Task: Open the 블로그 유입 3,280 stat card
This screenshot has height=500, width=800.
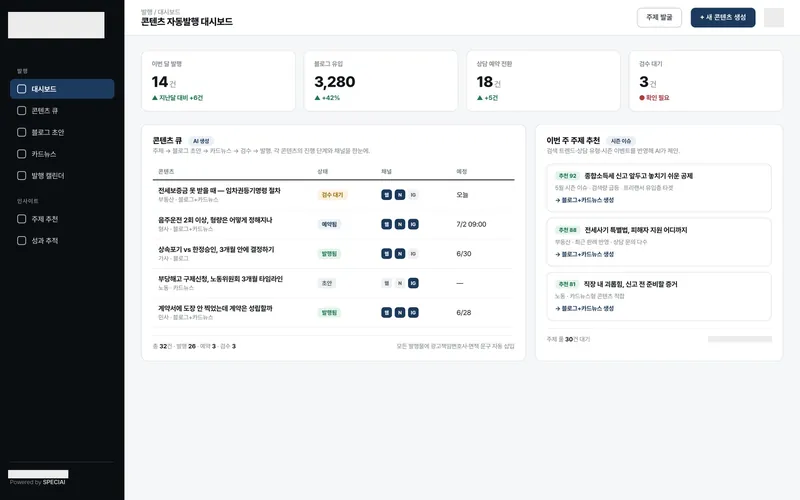Action: tap(381, 81)
